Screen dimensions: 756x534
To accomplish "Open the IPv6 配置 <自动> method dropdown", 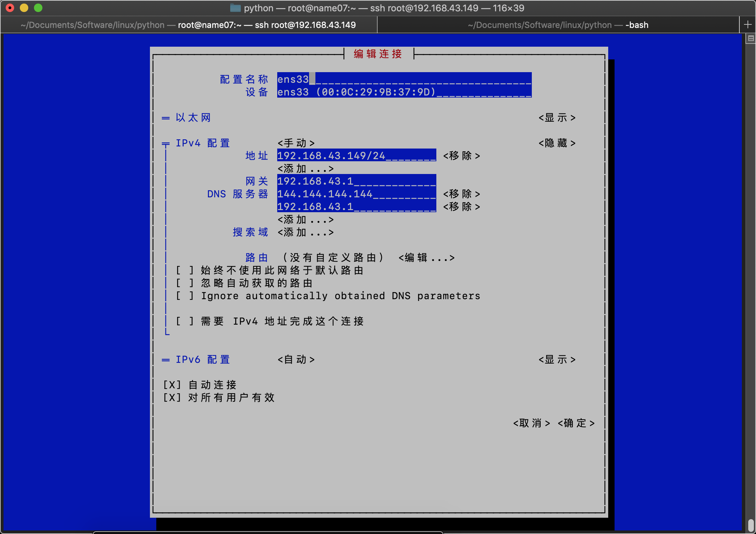I will coord(296,359).
